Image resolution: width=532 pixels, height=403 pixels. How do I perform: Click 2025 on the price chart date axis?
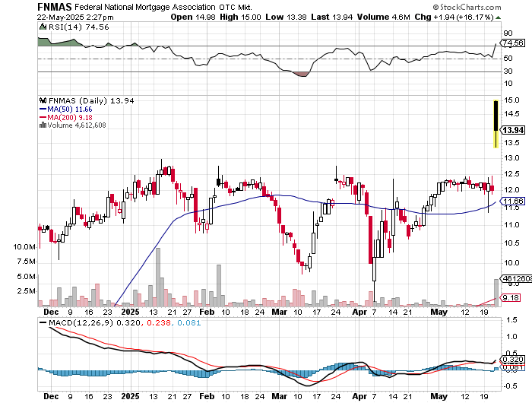(x=130, y=312)
